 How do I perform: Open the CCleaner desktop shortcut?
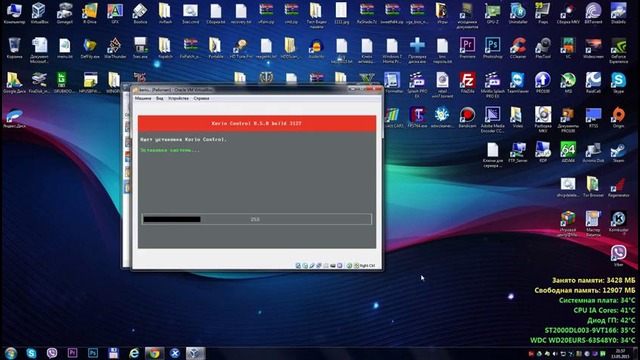pyautogui.click(x=518, y=48)
